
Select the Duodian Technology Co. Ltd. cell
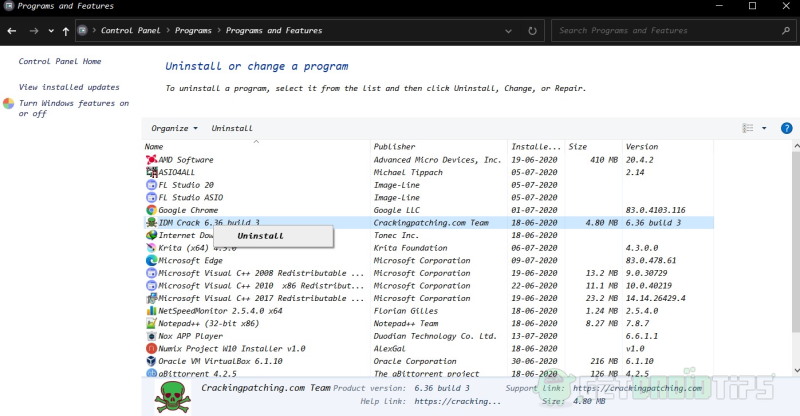coord(435,336)
